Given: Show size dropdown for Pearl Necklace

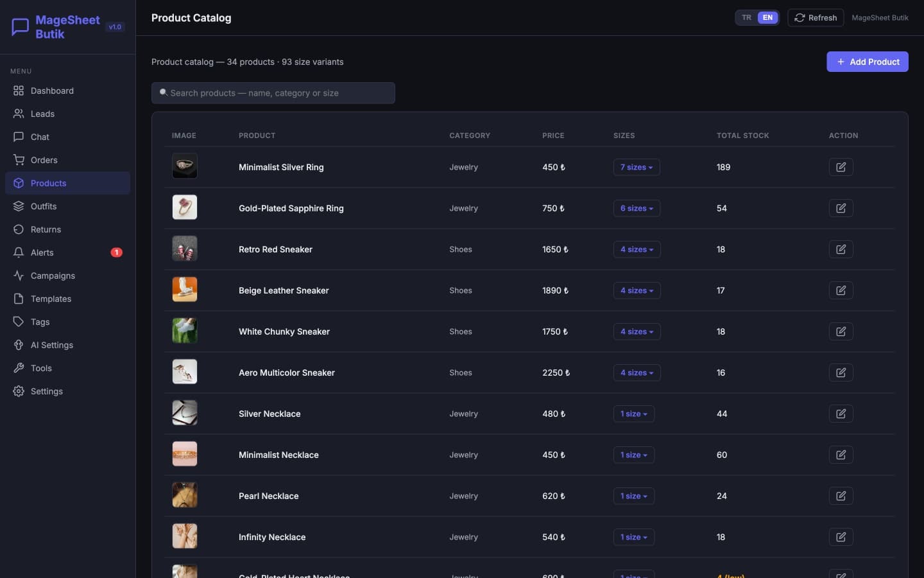Looking at the screenshot, I should [634, 496].
